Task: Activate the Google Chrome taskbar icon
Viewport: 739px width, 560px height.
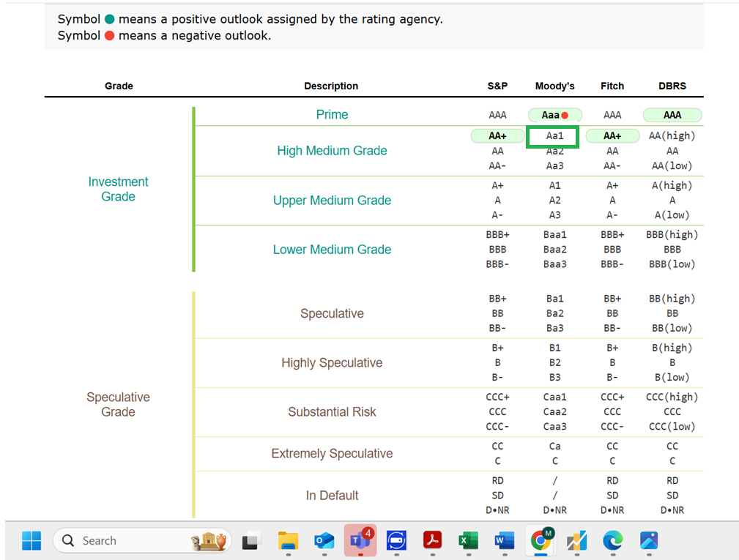Action: tap(541, 540)
